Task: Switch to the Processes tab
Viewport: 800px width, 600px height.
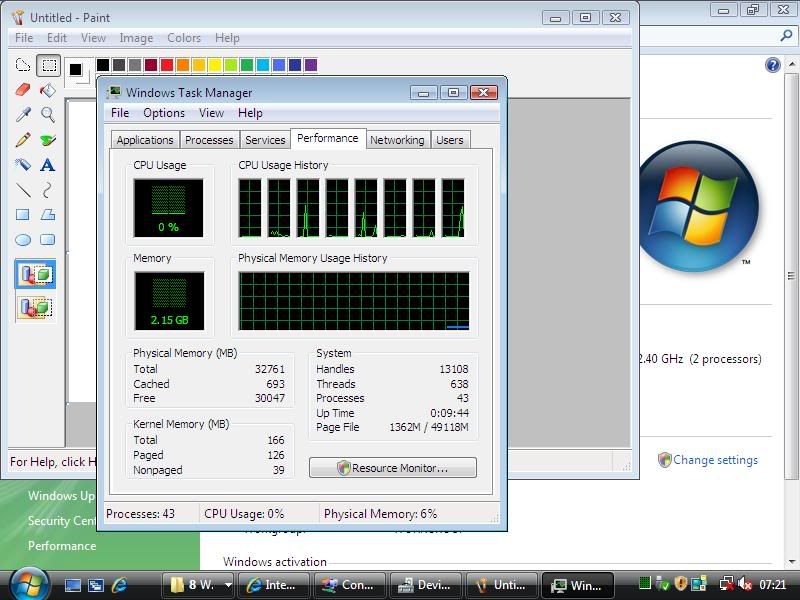Action: 209,140
